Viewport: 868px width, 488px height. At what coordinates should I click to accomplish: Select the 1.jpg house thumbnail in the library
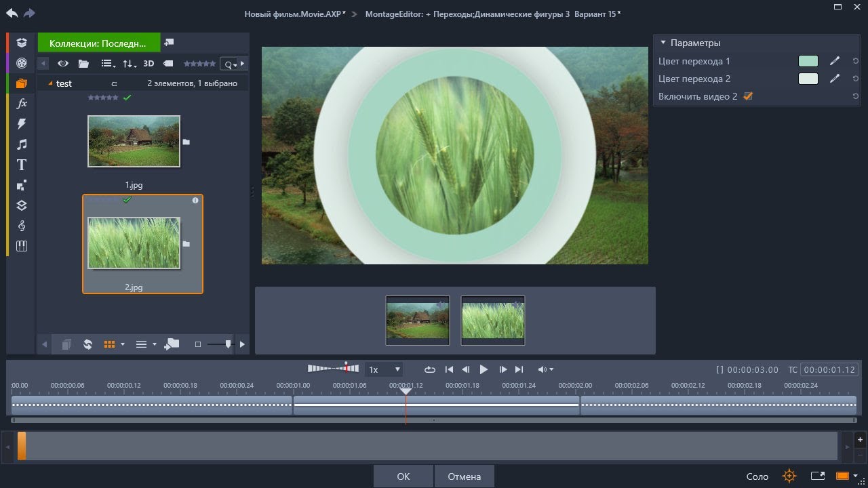pyautogui.click(x=134, y=142)
